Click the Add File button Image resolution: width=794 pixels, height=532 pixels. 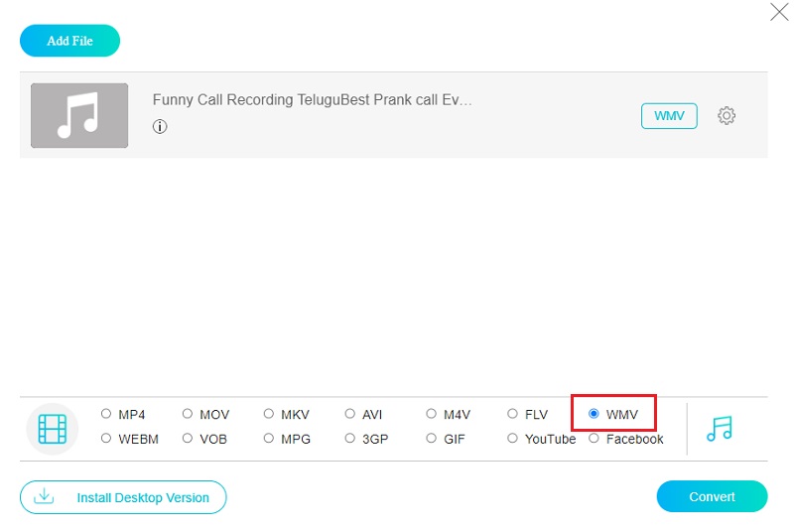pos(69,41)
